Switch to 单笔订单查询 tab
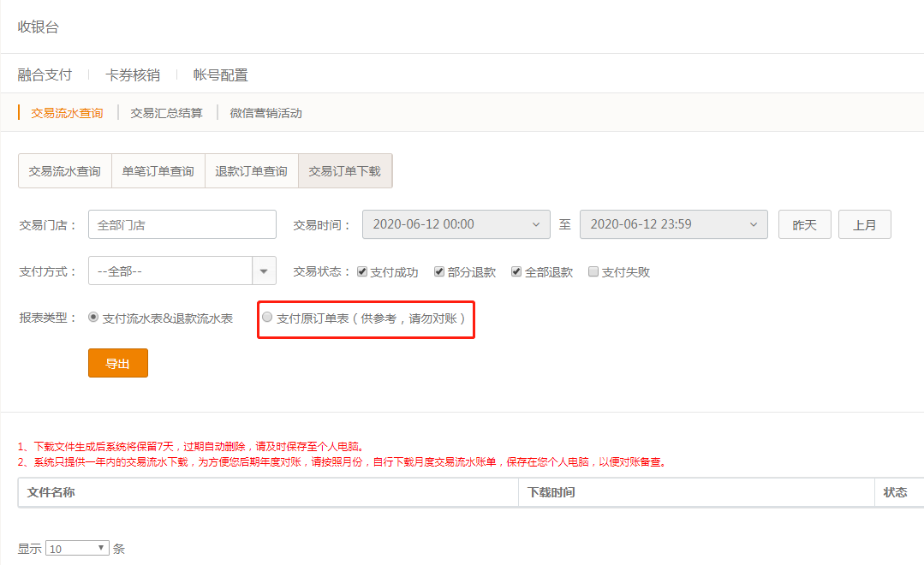Screen dimensions: 924x565 158,171
